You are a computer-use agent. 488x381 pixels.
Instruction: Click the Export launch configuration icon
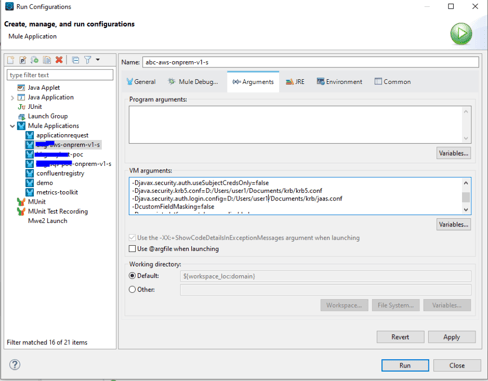(35, 60)
